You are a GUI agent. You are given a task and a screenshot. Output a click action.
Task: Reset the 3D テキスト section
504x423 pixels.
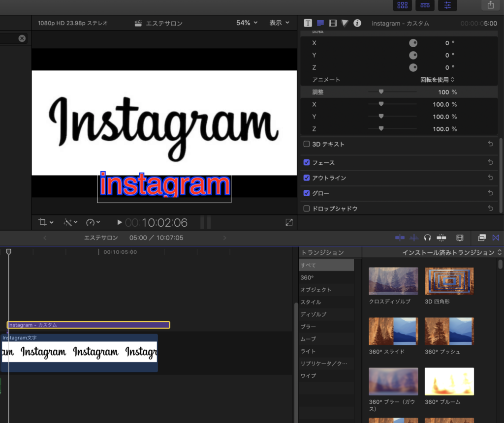[491, 144]
